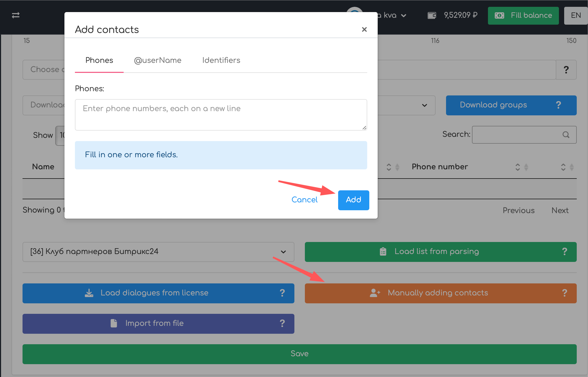
Task: Click the phone numbers text area
Action: point(221,115)
